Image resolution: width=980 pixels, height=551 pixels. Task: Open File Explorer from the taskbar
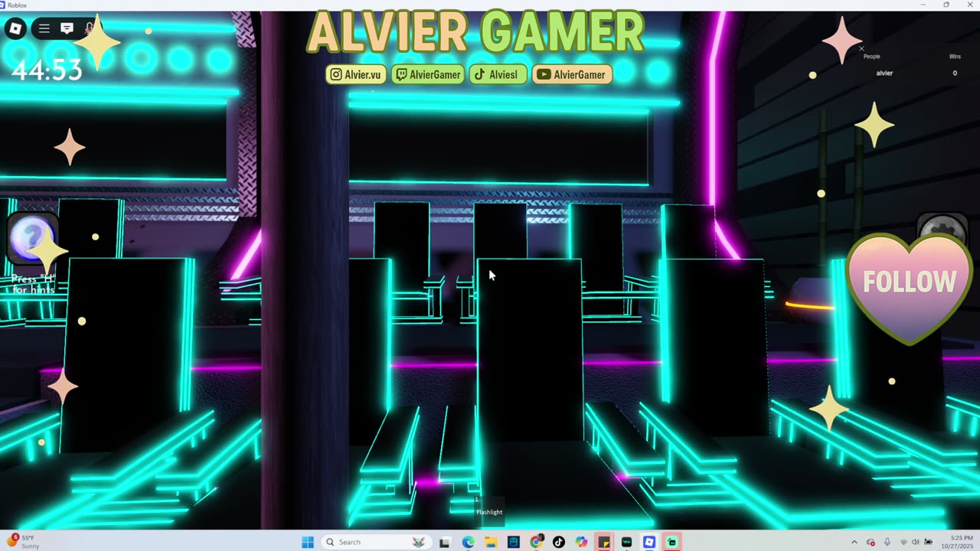491,542
